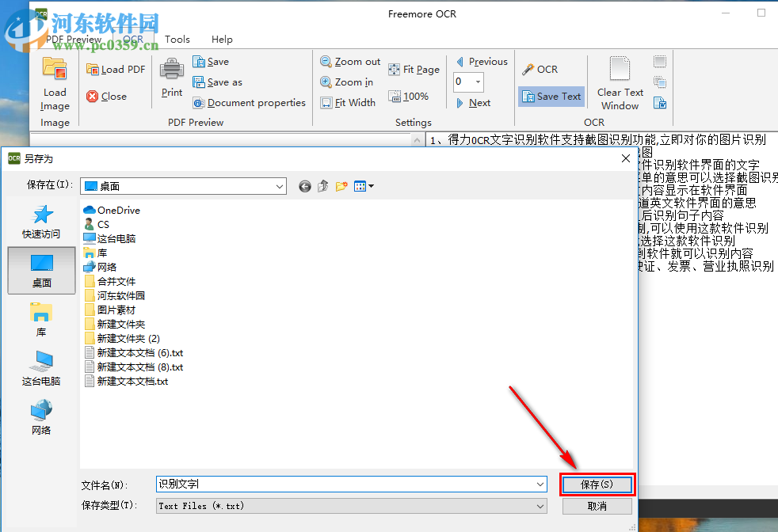
Task: Select file 新建文本文档.txt
Action: click(x=127, y=382)
